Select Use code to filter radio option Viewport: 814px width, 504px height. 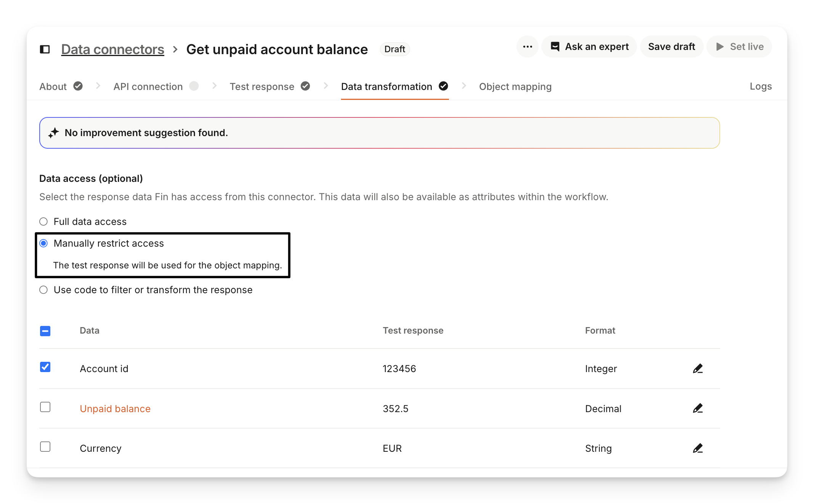43,290
